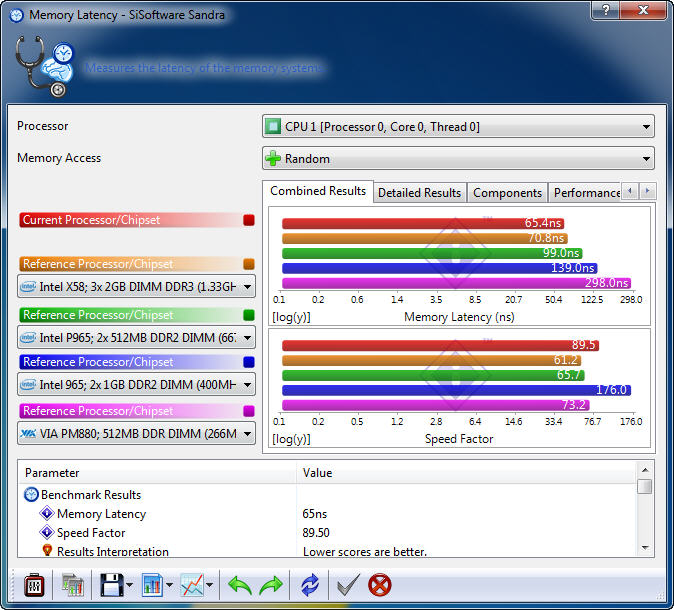Click the Sandra clock icon in title bar
Screen dimensions: 674x610
coord(16,15)
